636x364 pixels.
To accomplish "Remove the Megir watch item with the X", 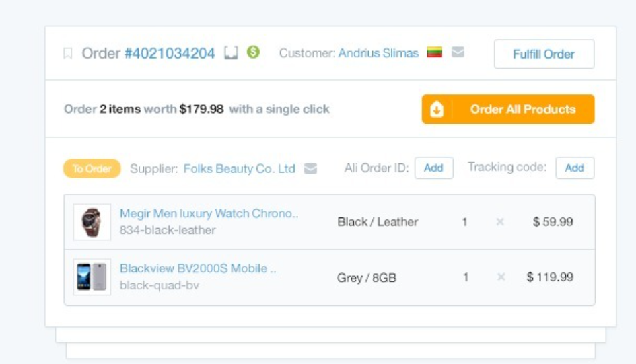I will coord(500,222).
